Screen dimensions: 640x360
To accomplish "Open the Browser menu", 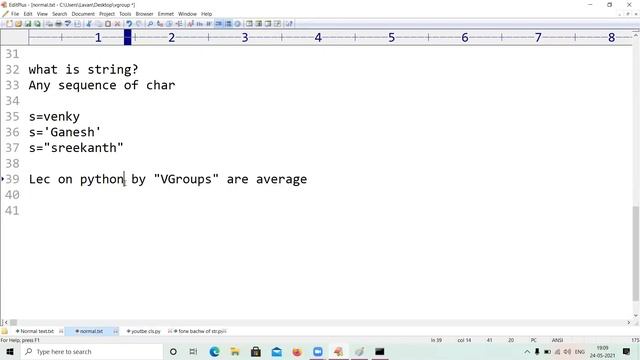I will click(144, 14).
